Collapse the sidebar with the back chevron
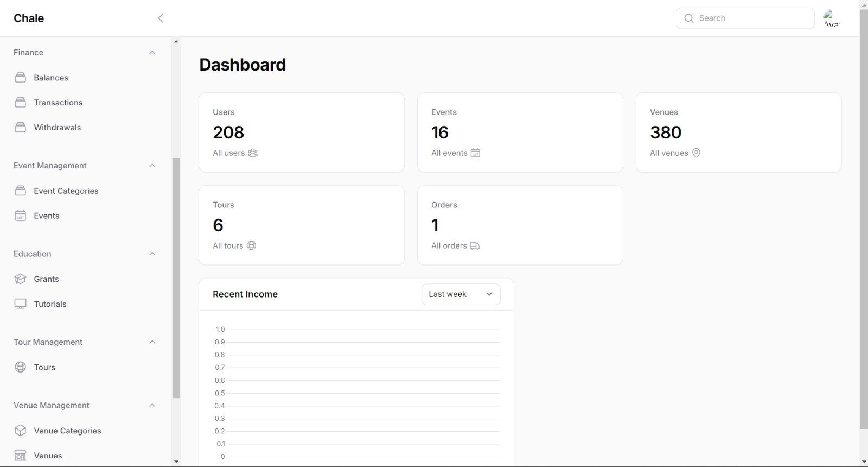The width and height of the screenshot is (868, 467). 161,18
